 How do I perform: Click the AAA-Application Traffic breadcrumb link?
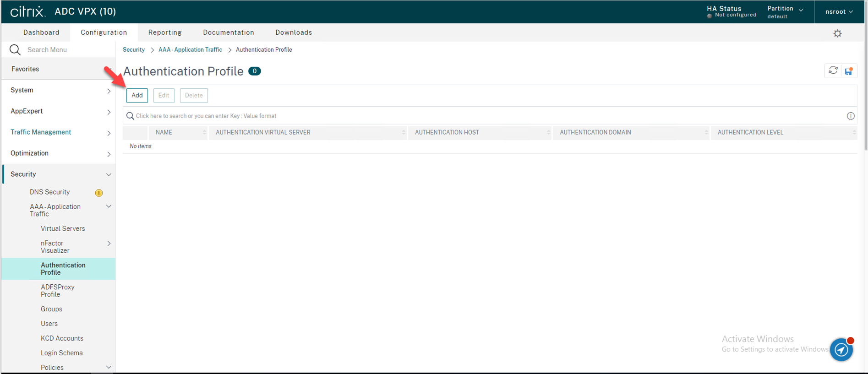click(x=190, y=49)
